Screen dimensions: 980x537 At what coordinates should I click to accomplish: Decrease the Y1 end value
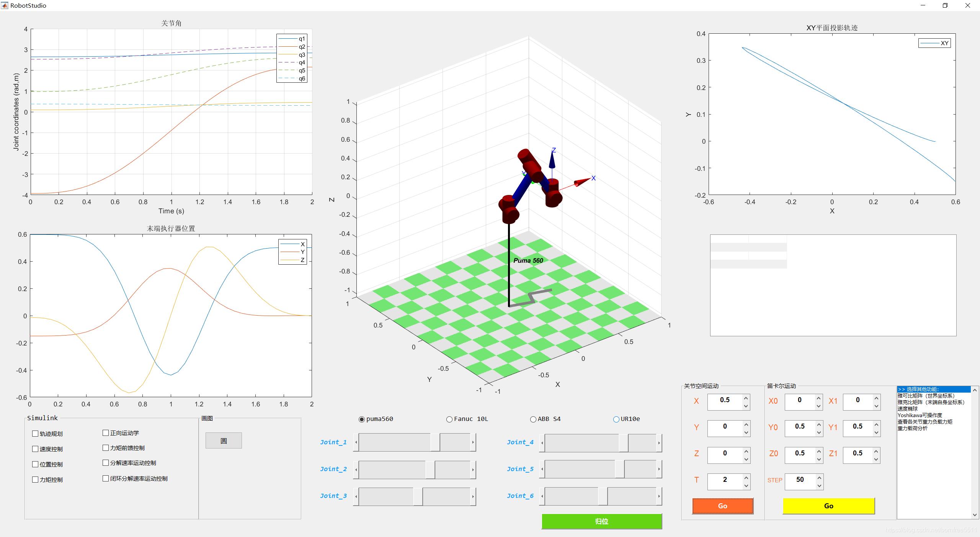pyautogui.click(x=876, y=432)
